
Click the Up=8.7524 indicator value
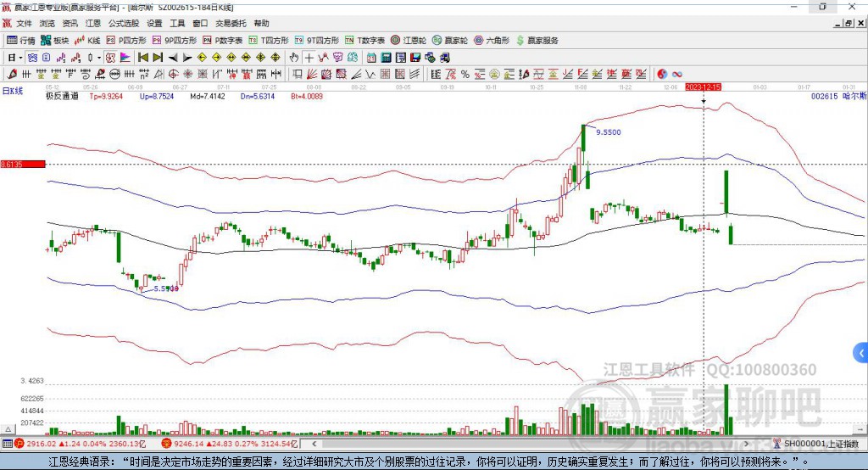point(157,97)
